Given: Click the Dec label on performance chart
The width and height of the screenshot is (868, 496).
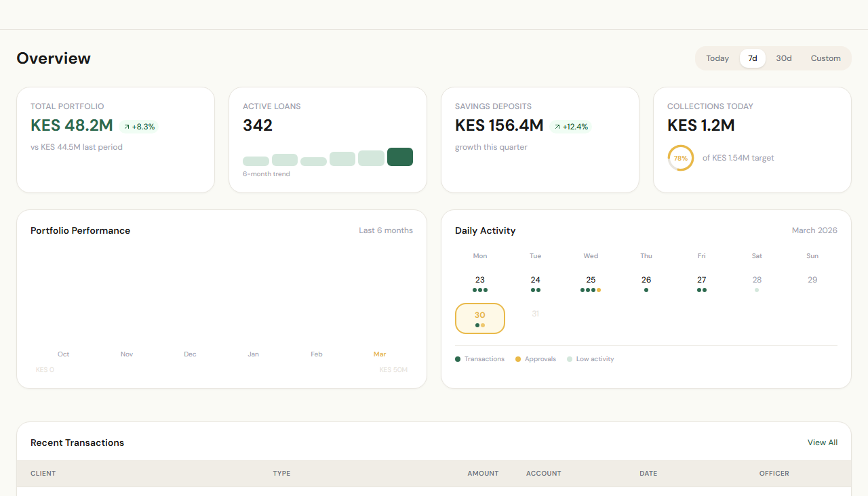Looking at the screenshot, I should [190, 354].
